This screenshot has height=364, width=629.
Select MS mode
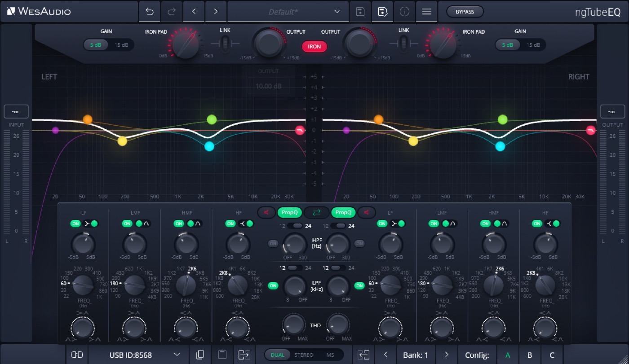click(x=330, y=355)
